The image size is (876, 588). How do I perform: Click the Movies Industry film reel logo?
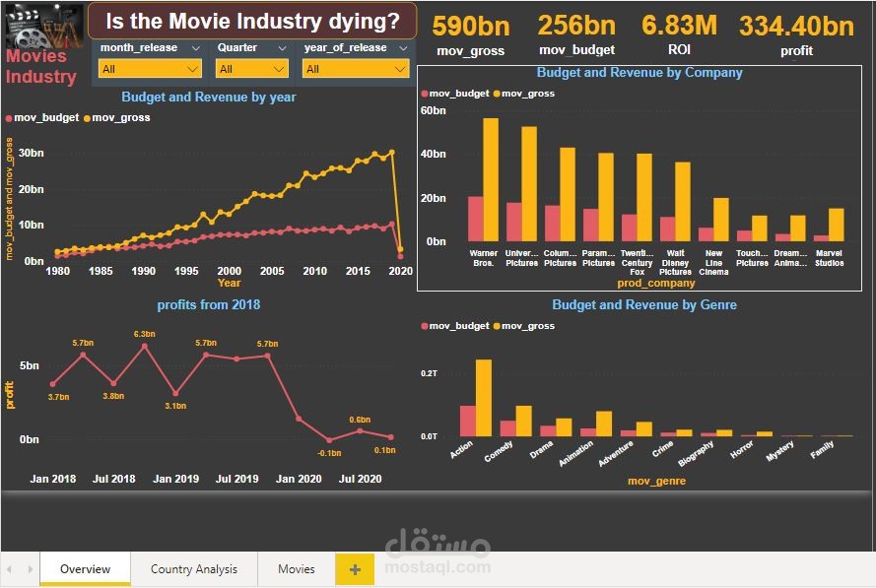coord(43,26)
